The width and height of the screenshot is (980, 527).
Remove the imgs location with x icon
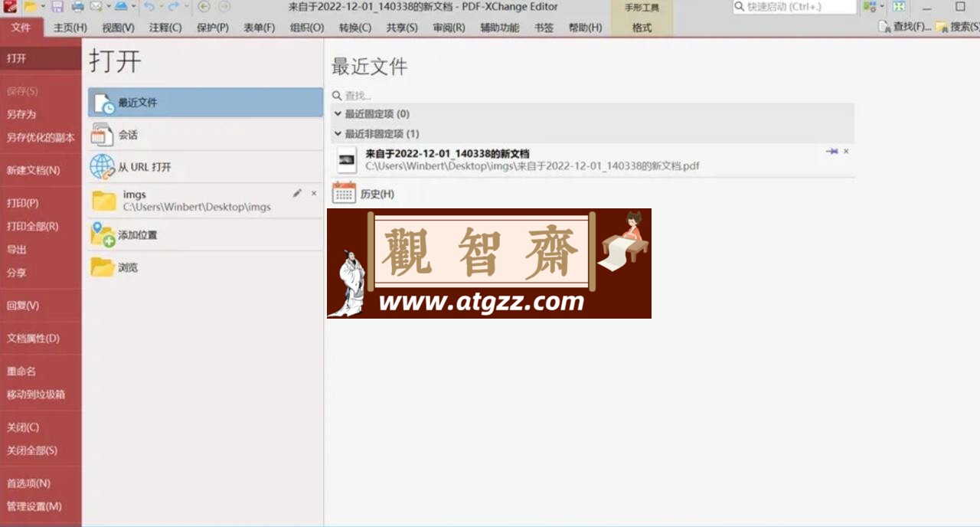click(x=314, y=194)
